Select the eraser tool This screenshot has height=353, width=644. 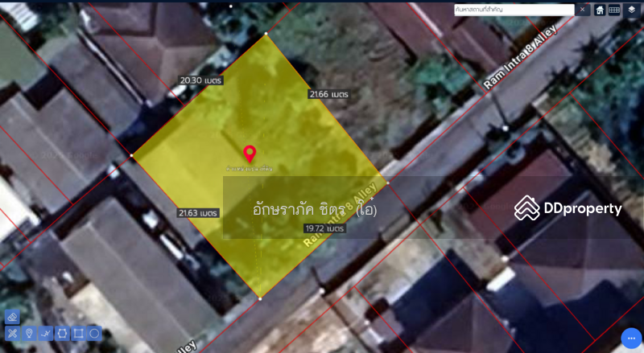pos(12,317)
